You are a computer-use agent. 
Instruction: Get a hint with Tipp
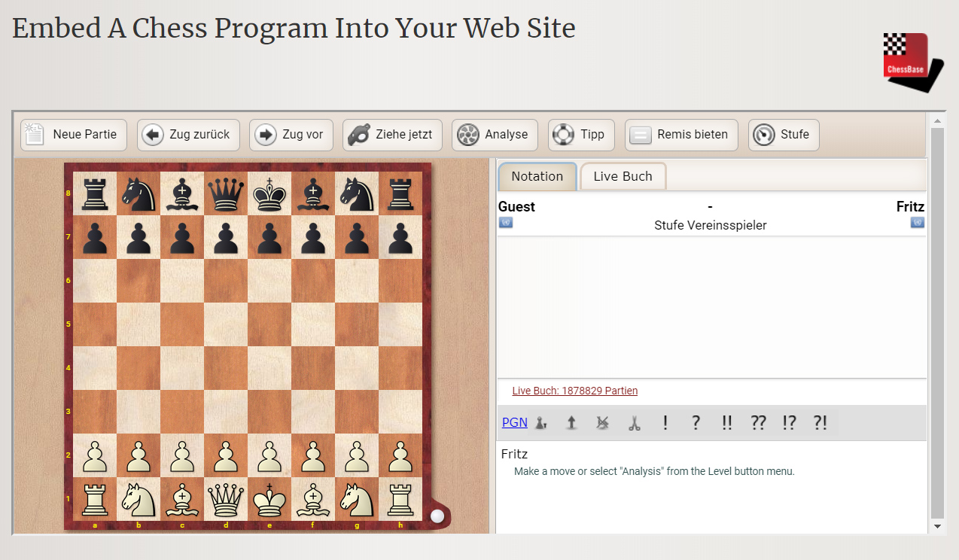pos(580,135)
